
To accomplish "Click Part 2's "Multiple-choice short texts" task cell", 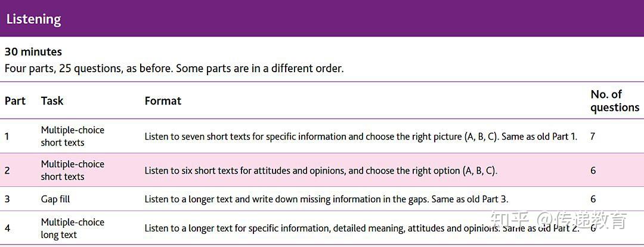I will (72, 170).
